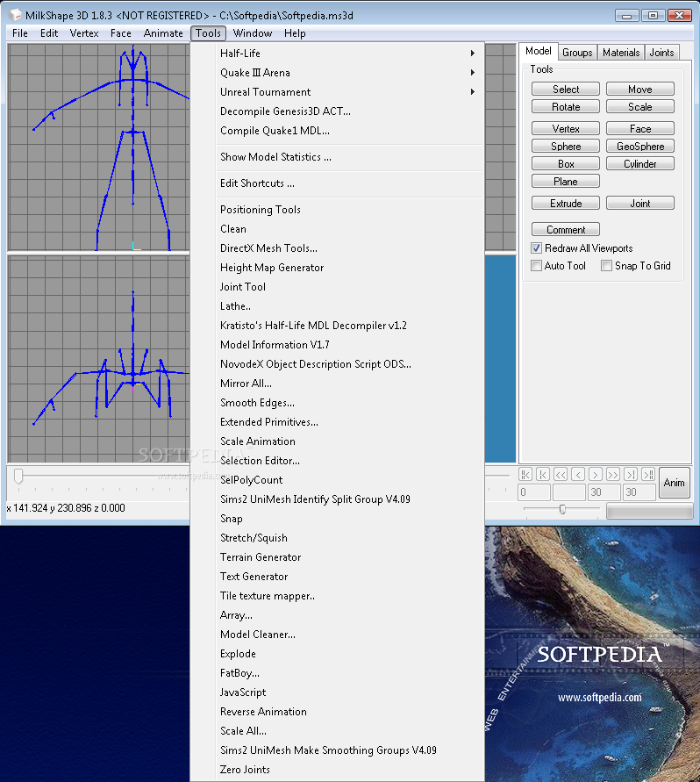Click the Comment button
Screen dimensions: 700x782
click(x=566, y=229)
